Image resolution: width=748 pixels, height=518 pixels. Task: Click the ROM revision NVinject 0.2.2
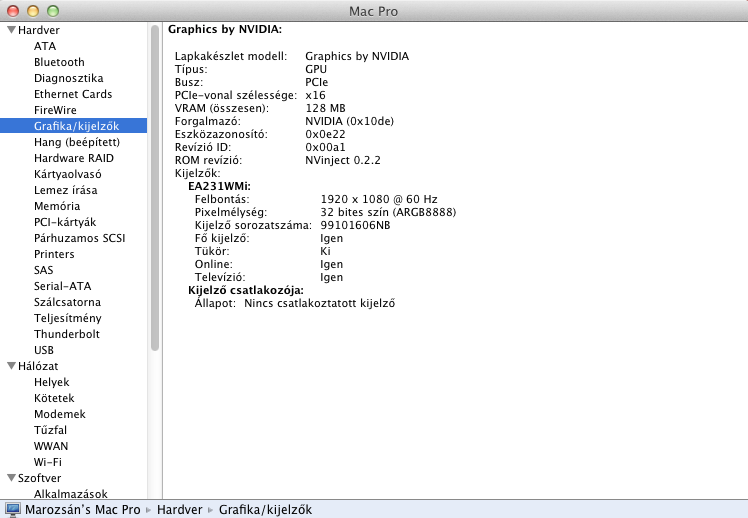pos(343,160)
